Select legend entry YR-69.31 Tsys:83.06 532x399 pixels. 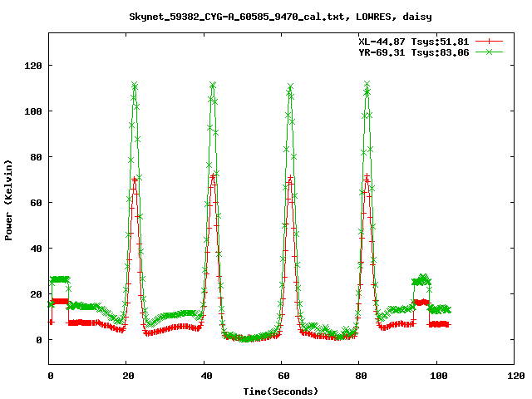(x=414, y=52)
